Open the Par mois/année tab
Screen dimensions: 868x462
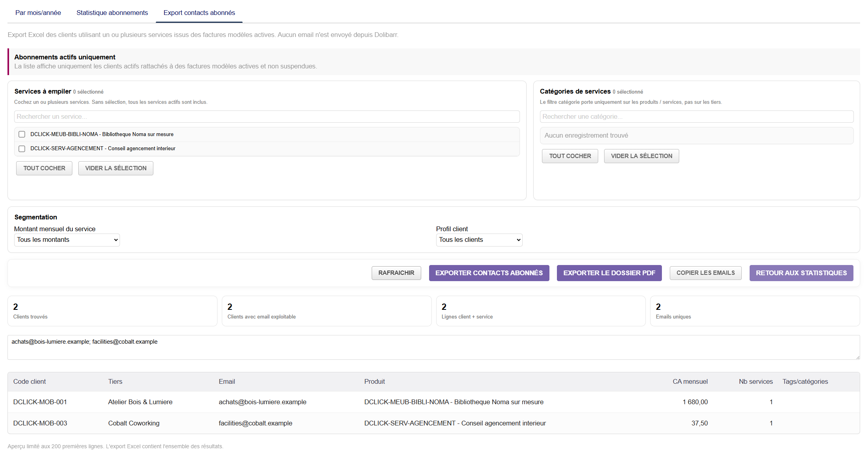pyautogui.click(x=38, y=13)
